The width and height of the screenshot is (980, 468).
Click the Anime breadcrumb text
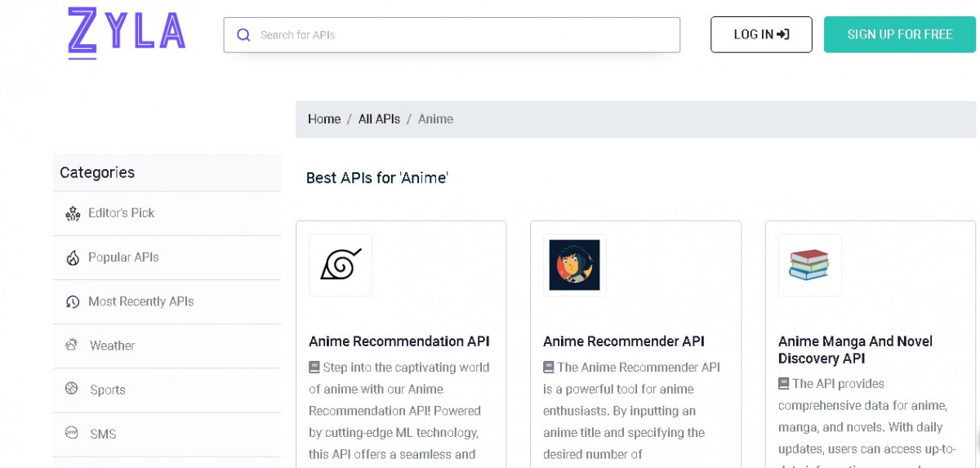[x=435, y=119]
